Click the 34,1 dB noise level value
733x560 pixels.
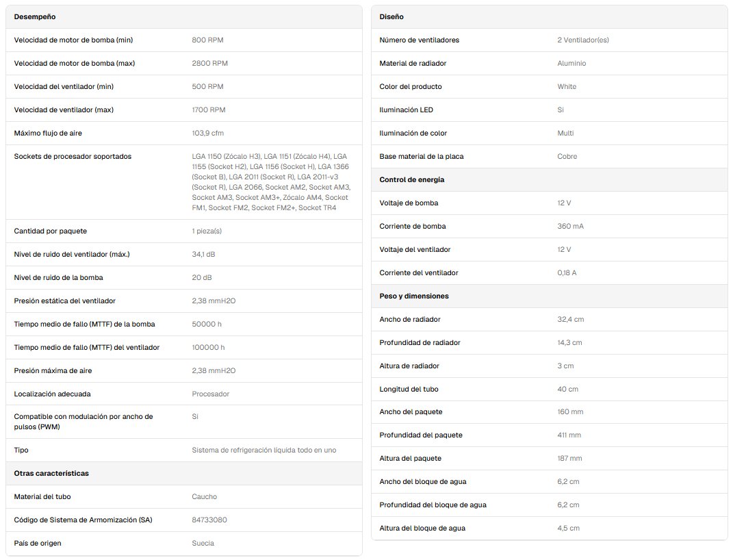click(203, 254)
